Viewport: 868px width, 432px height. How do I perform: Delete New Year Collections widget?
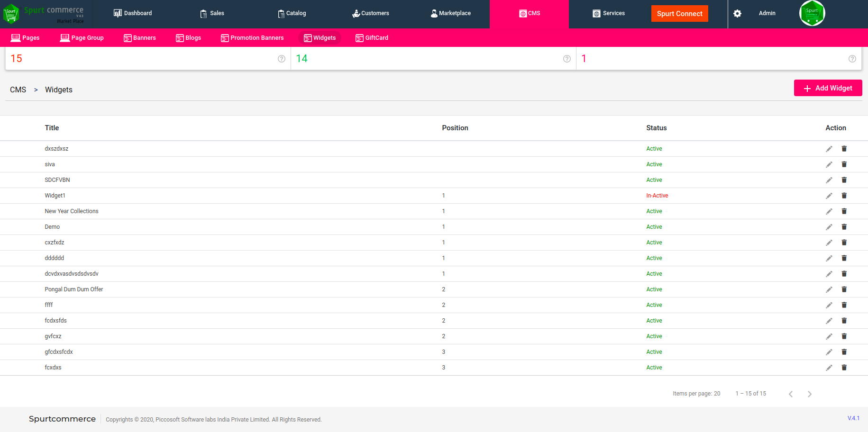[x=844, y=211]
